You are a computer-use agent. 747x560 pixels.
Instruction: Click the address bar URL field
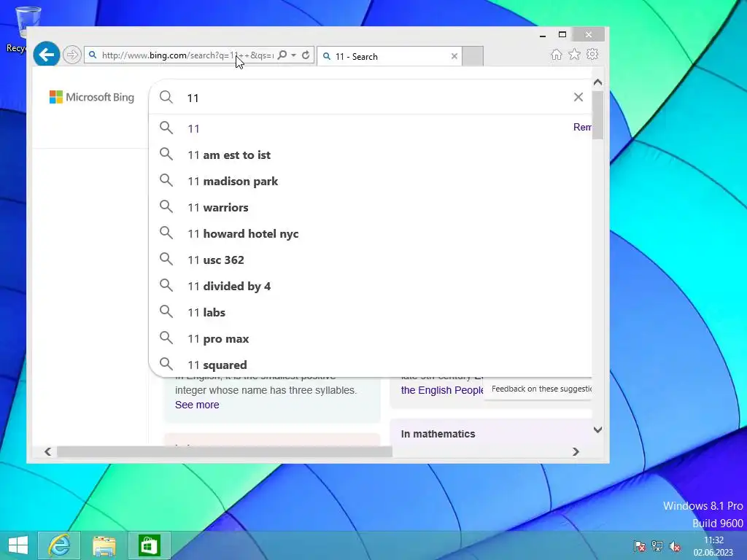tap(187, 55)
